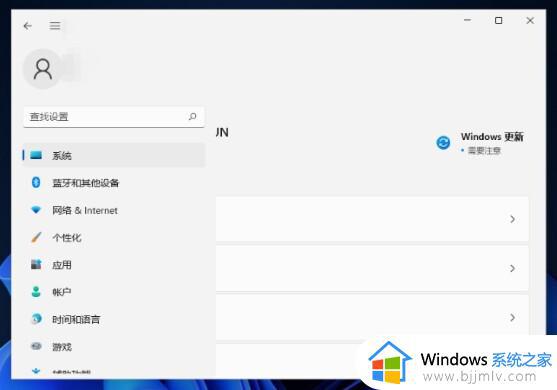Open the hamburger navigation menu
Viewport: 557px width, 390px height.
[x=55, y=26]
